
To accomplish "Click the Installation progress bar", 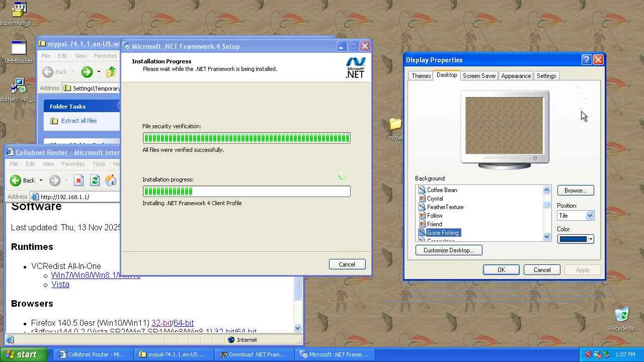I will tap(247, 191).
